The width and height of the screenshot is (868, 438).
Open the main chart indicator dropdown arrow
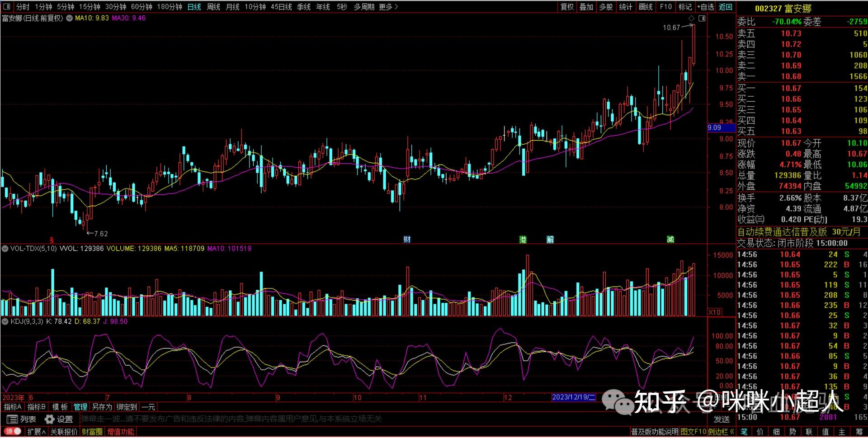pyautogui.click(x=70, y=19)
